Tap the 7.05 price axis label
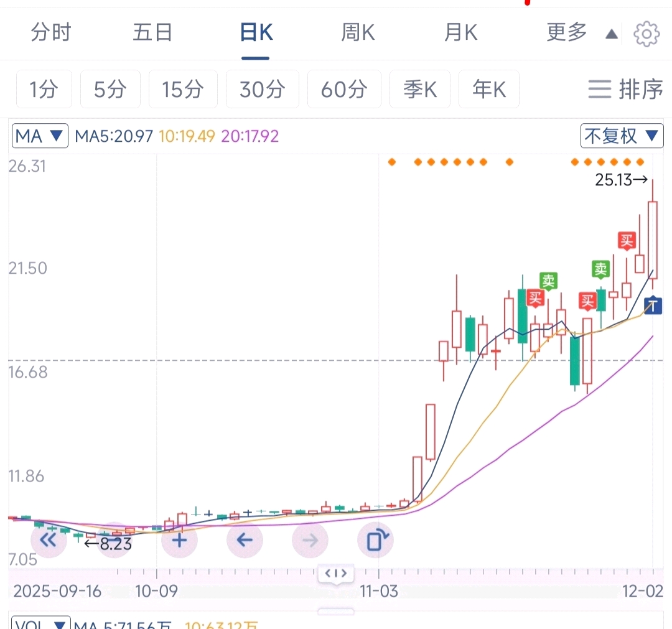The width and height of the screenshot is (672, 629). tap(23, 559)
